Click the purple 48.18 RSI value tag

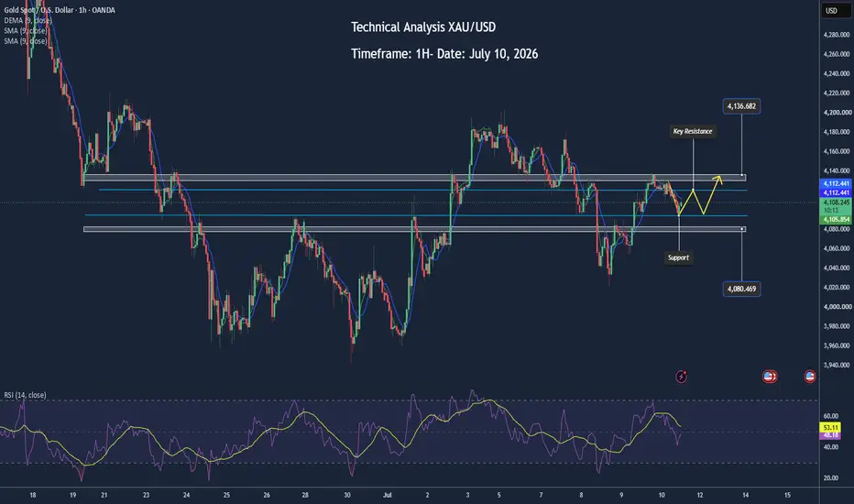(830, 435)
